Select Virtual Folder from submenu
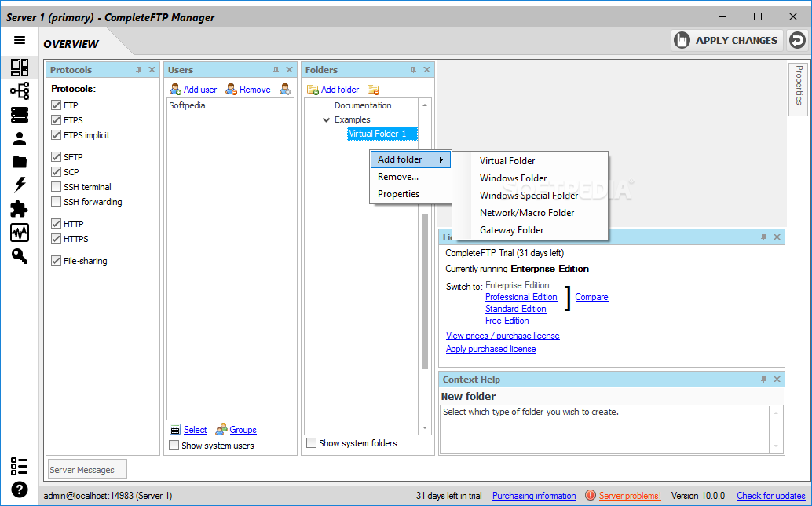Viewport: 812px width, 506px height. [530, 161]
